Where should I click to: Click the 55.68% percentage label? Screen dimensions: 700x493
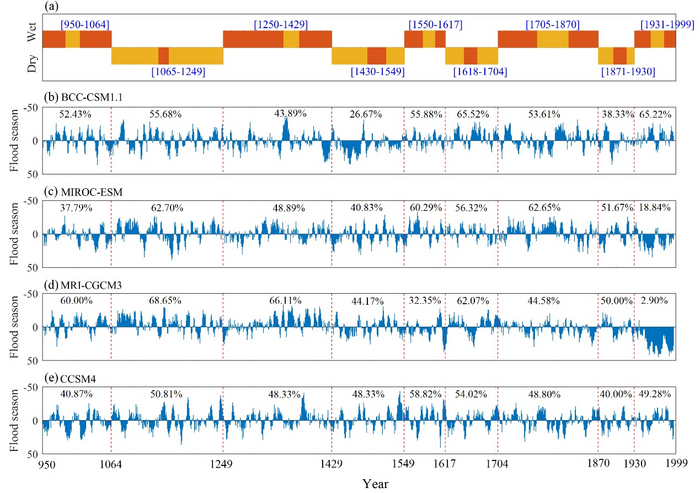click(x=165, y=114)
